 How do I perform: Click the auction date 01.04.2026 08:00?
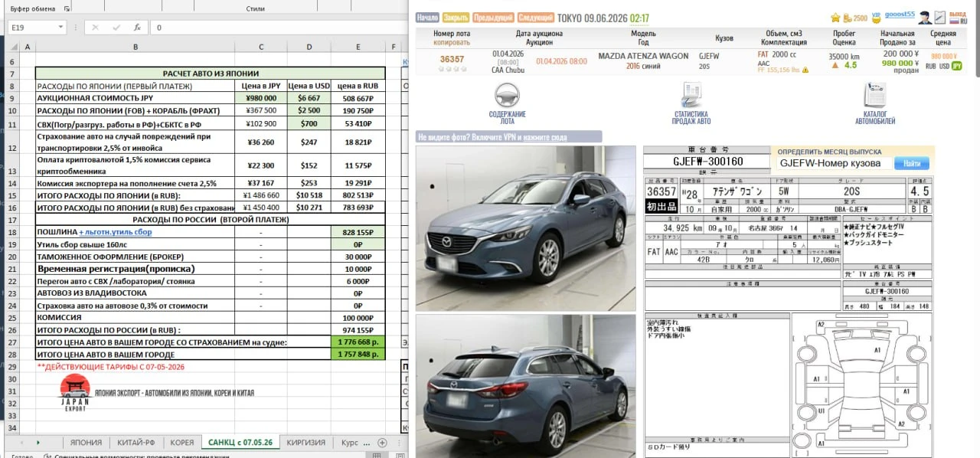562,61
